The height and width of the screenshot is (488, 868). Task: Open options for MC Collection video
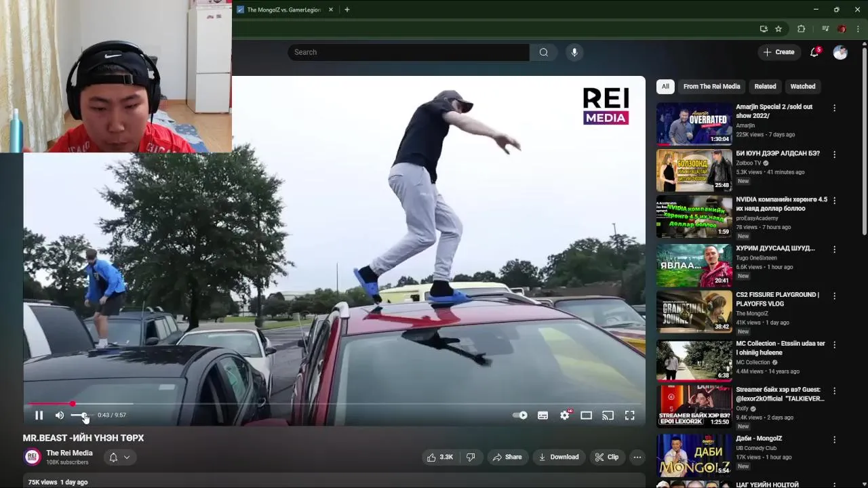(834, 344)
